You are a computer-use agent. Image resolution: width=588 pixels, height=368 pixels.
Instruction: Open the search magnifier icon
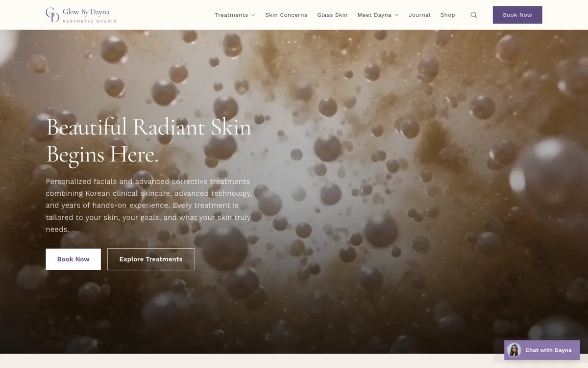tap(474, 15)
